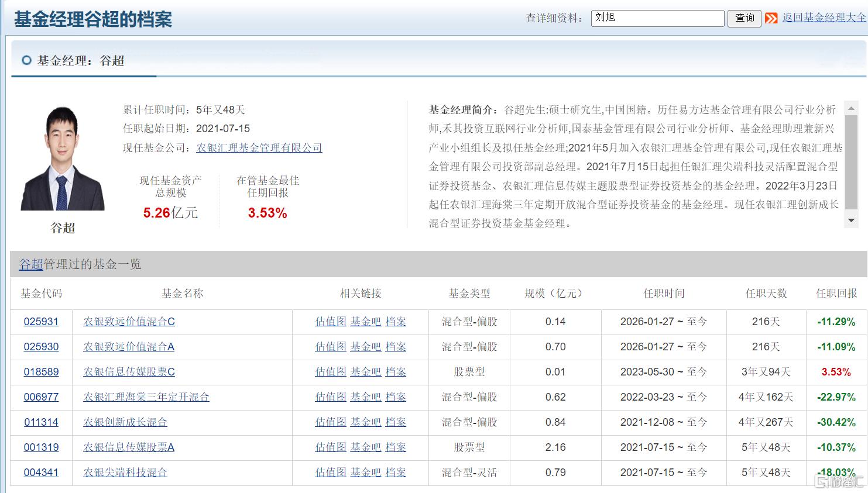
Task: Open fund code 025931
Action: point(41,322)
